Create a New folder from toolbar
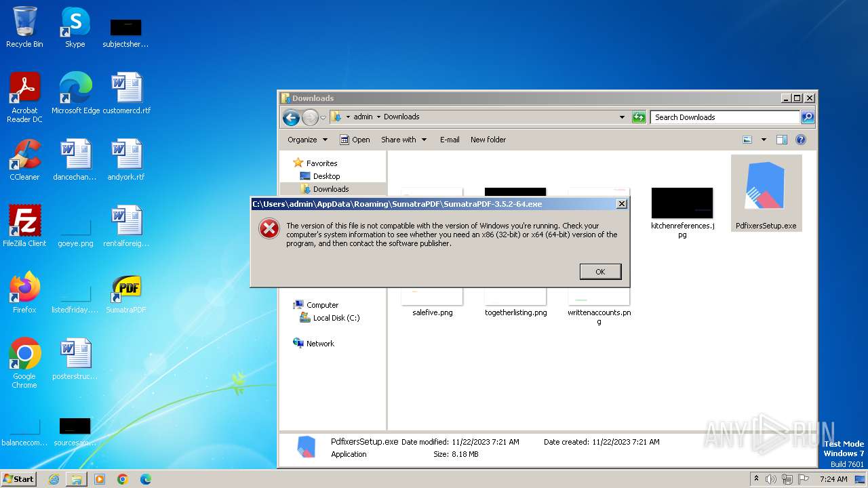The image size is (868, 488). coord(488,140)
